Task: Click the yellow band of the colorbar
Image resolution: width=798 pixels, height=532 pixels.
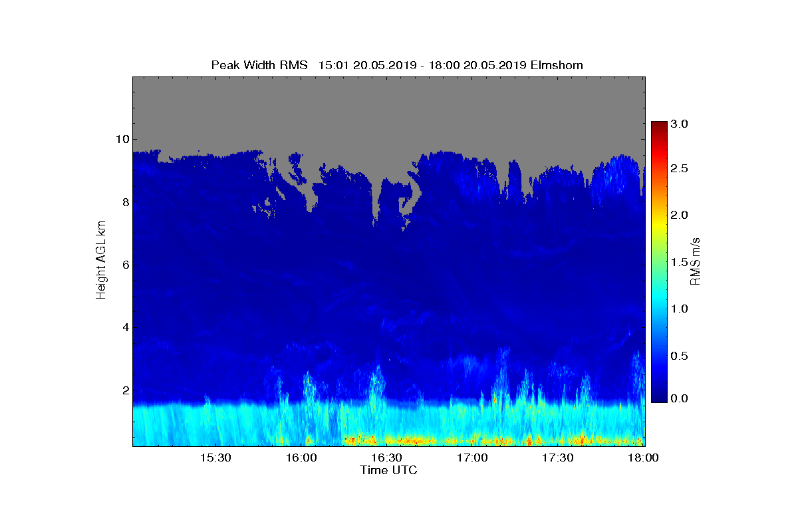Action: [659, 224]
